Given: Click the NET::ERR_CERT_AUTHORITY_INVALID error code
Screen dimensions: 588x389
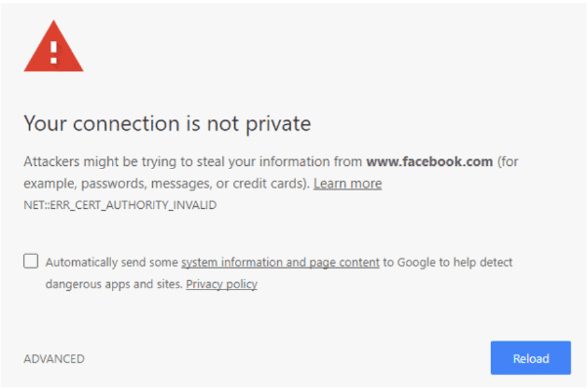Looking at the screenshot, I should tap(120, 205).
